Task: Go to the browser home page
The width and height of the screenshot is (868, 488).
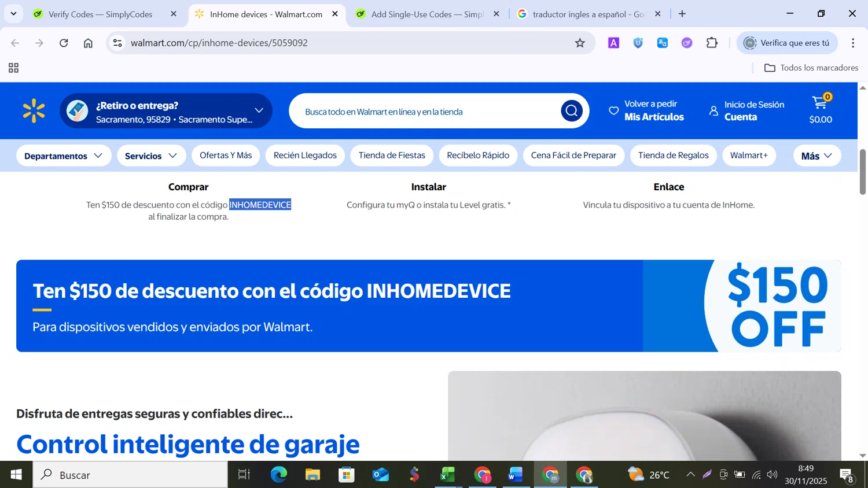Action: tap(88, 43)
